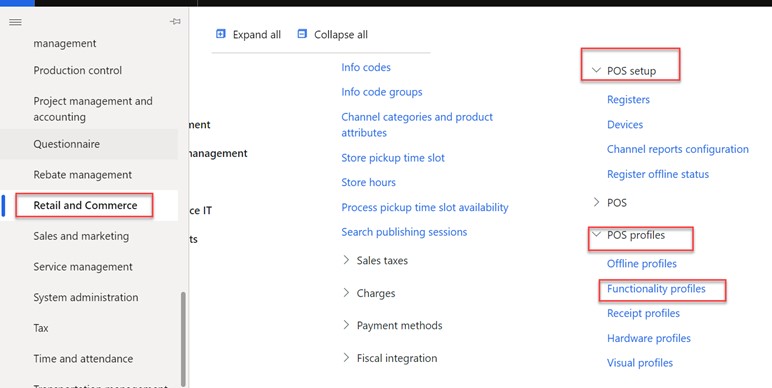Open the Production control module
This screenshot has width=772, height=388.
[x=77, y=70]
